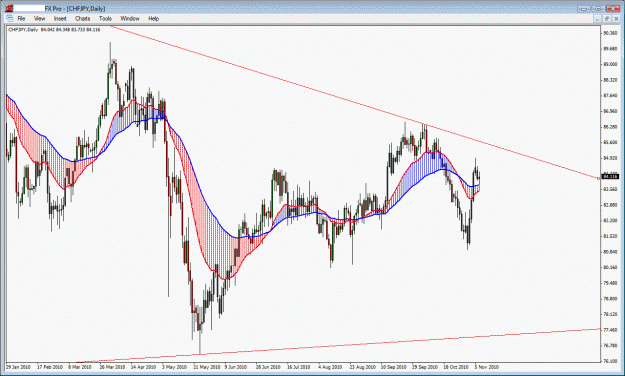This screenshot has height=376, width=625.
Task: Click the 10 Sep 2010 date label
Action: coord(393,367)
